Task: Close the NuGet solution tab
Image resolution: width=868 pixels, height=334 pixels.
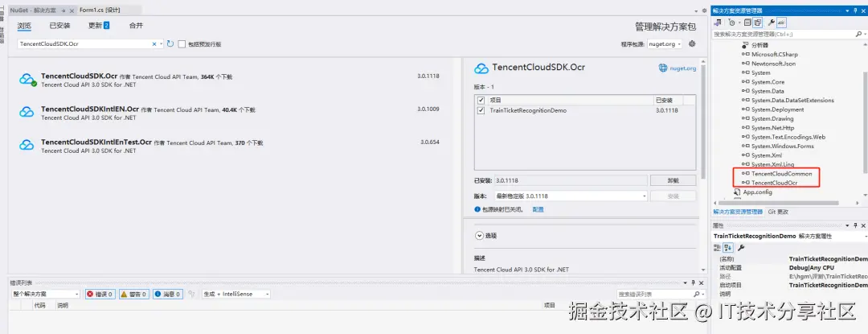Action: point(72,10)
